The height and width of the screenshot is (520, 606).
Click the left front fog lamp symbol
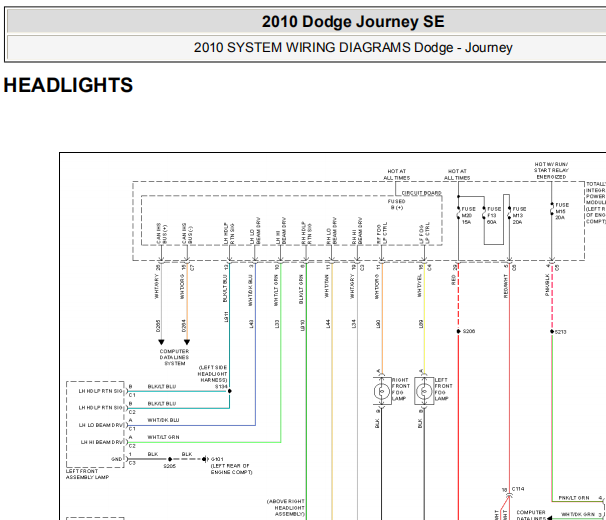click(x=424, y=392)
